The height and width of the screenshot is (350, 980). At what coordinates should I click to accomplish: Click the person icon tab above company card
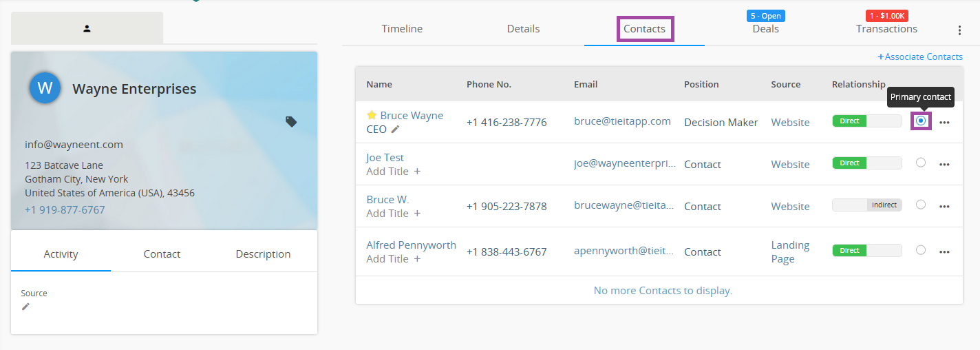click(x=87, y=28)
